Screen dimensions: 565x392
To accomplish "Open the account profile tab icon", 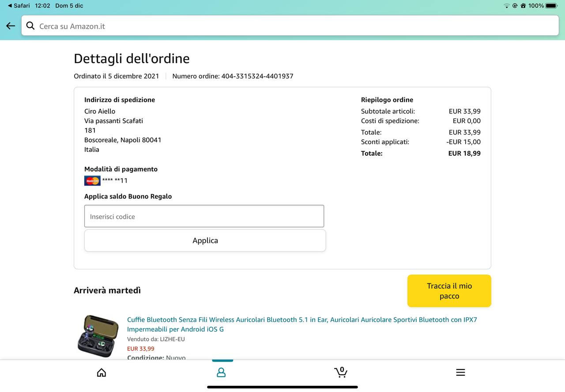I will click(221, 373).
